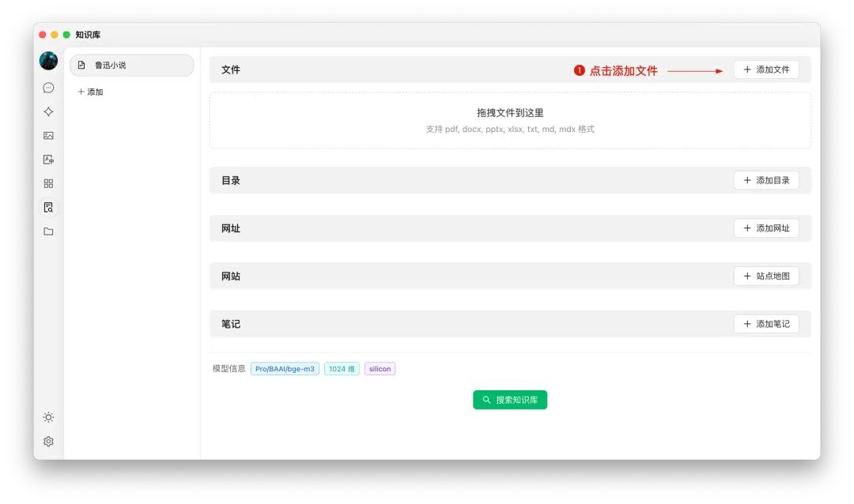
Task: Open the agents sparkle icon in sidebar
Action: point(48,111)
